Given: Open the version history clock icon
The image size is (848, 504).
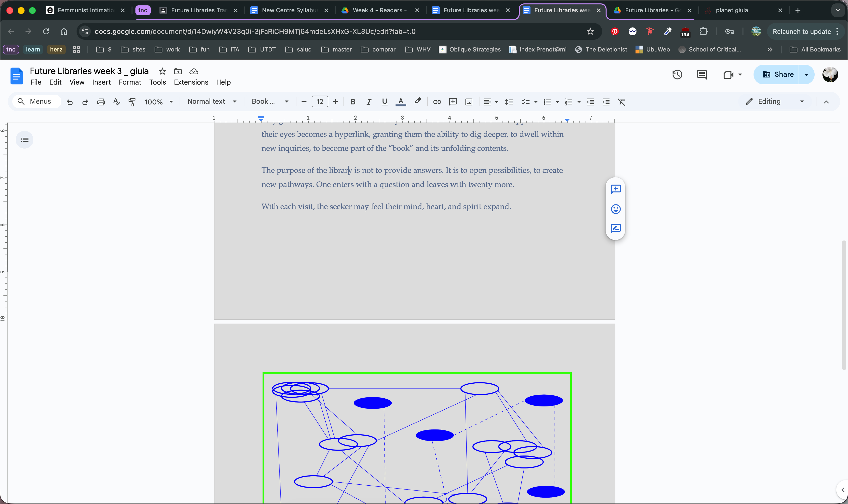Looking at the screenshot, I should coord(677,74).
